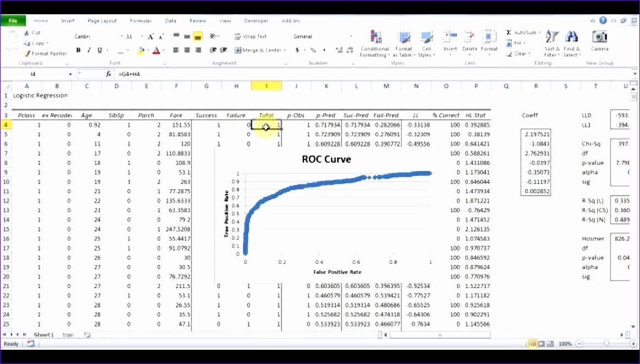Click the Format as Table button
Image resolution: width=640 pixels, height=364 pixels.
point(404,43)
